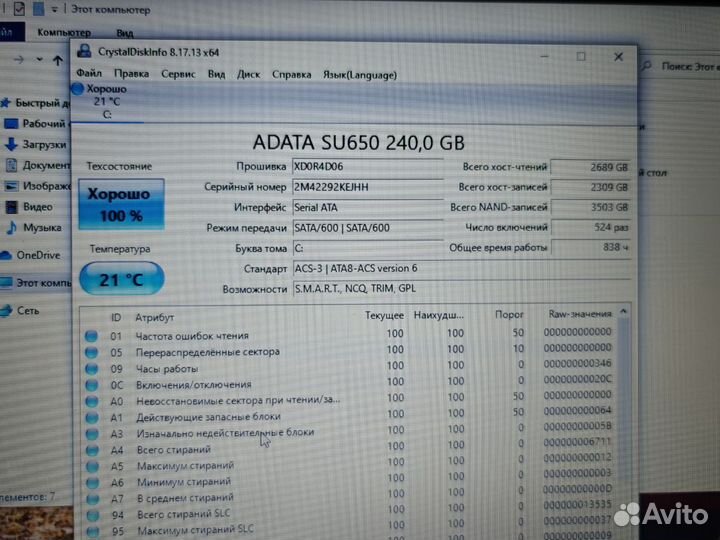Select the Хорошо 21 °C drive C: tab
720x540 pixels.
(x=107, y=102)
